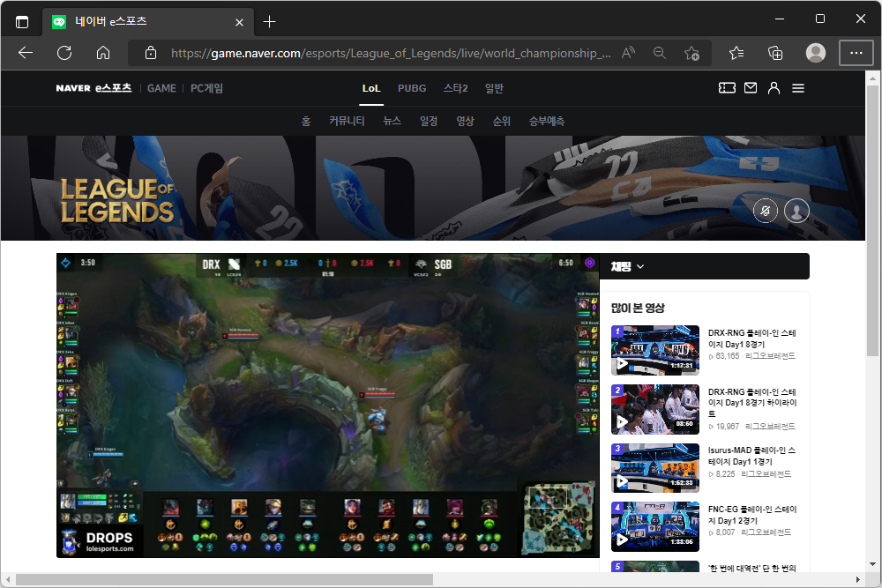Open the 순위 submenu item
Screen dimensions: 882x588
501,121
